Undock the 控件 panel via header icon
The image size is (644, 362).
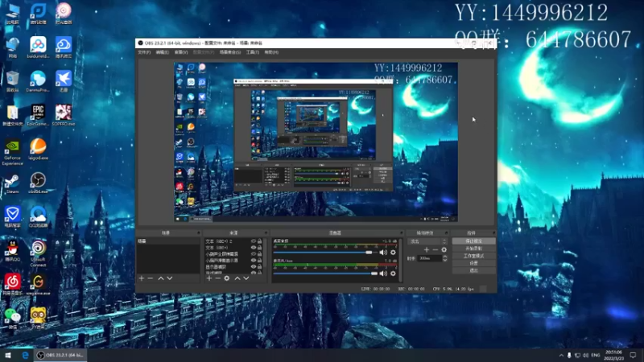pyautogui.click(x=493, y=233)
